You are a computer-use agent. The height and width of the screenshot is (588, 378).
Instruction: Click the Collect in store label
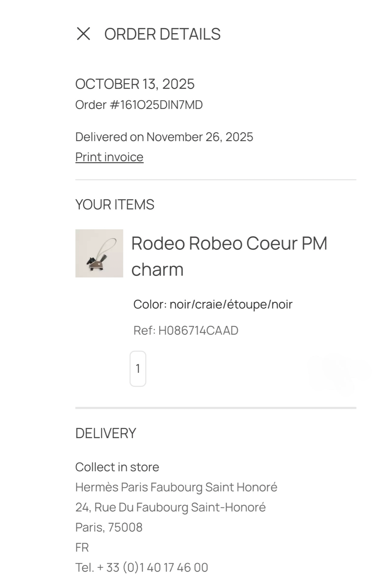coord(117,467)
